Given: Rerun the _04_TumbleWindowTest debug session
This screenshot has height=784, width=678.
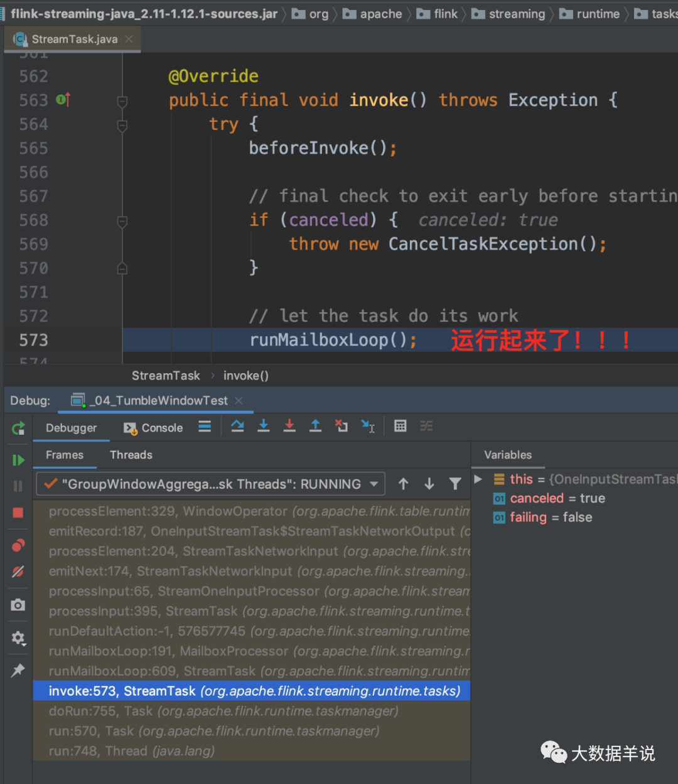Looking at the screenshot, I should point(18,428).
